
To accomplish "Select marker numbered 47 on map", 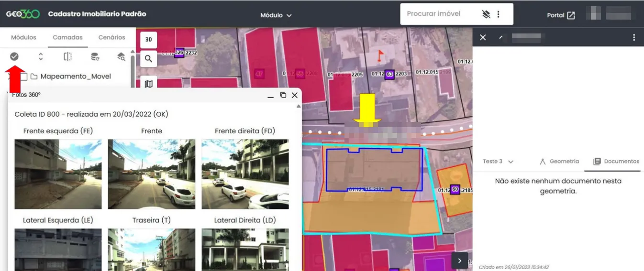I will coord(259,74).
